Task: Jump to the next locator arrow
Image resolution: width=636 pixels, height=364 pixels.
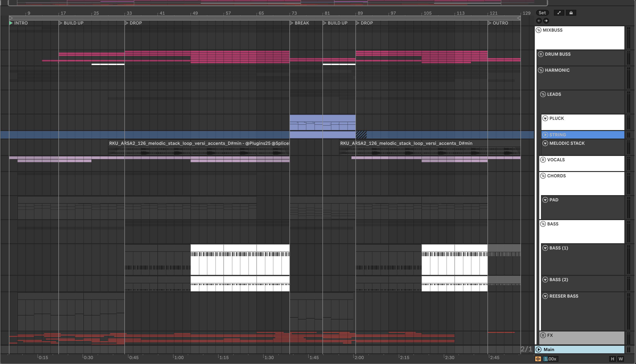Action: point(546,21)
